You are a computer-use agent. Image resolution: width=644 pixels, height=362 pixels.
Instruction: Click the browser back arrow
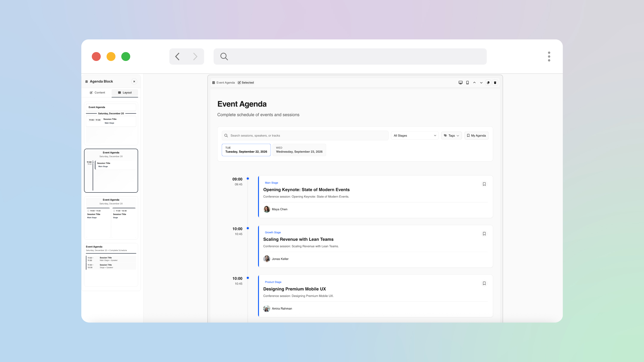(177, 56)
